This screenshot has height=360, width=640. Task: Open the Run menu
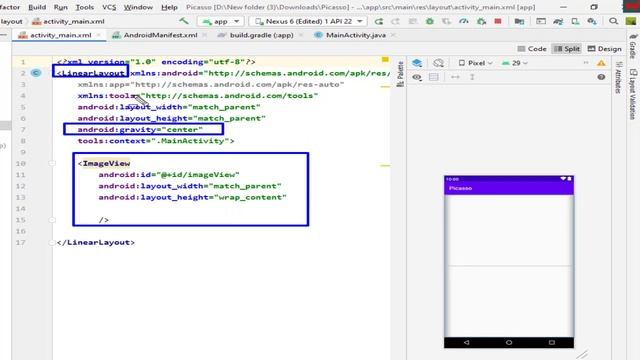click(x=61, y=7)
